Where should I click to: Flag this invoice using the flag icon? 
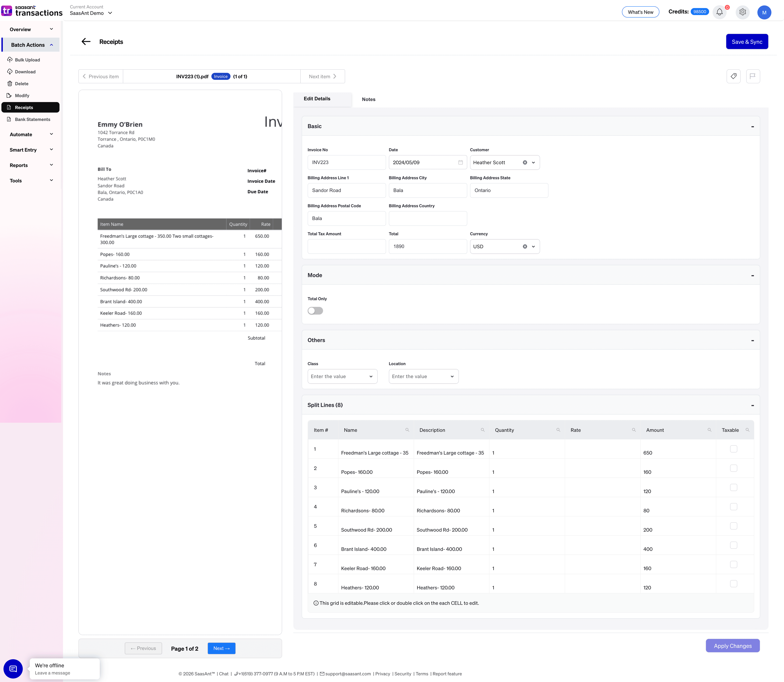(753, 76)
